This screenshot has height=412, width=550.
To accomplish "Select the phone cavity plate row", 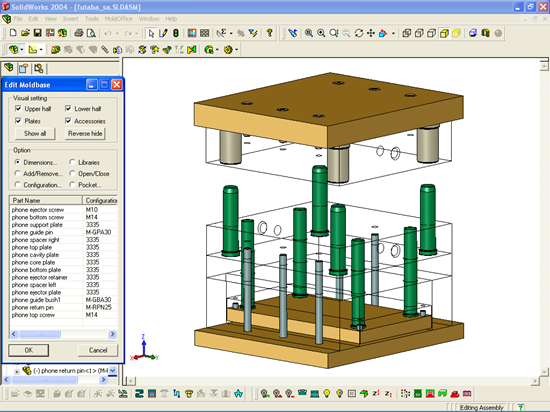I will coord(63,255).
